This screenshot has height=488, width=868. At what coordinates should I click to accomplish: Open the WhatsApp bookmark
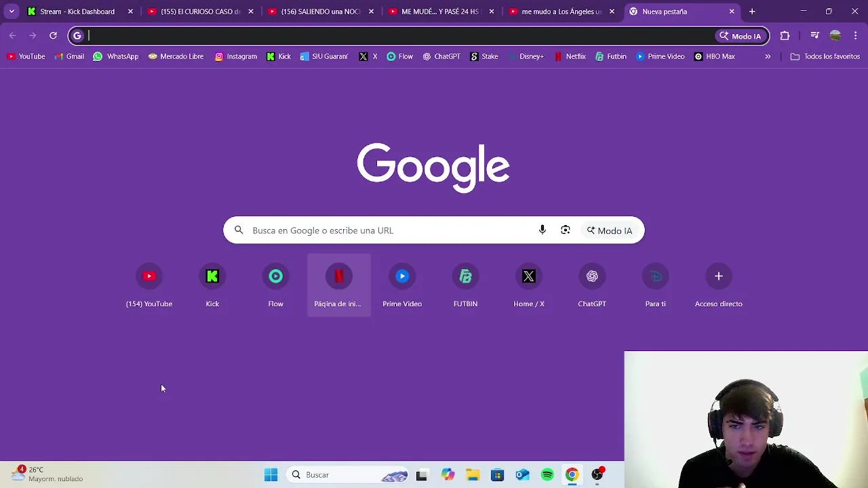click(x=116, y=56)
